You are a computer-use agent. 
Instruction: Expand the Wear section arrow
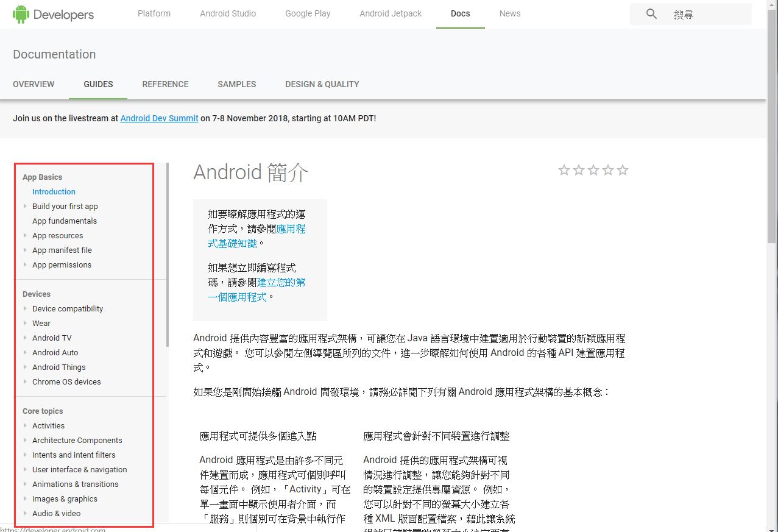25,323
